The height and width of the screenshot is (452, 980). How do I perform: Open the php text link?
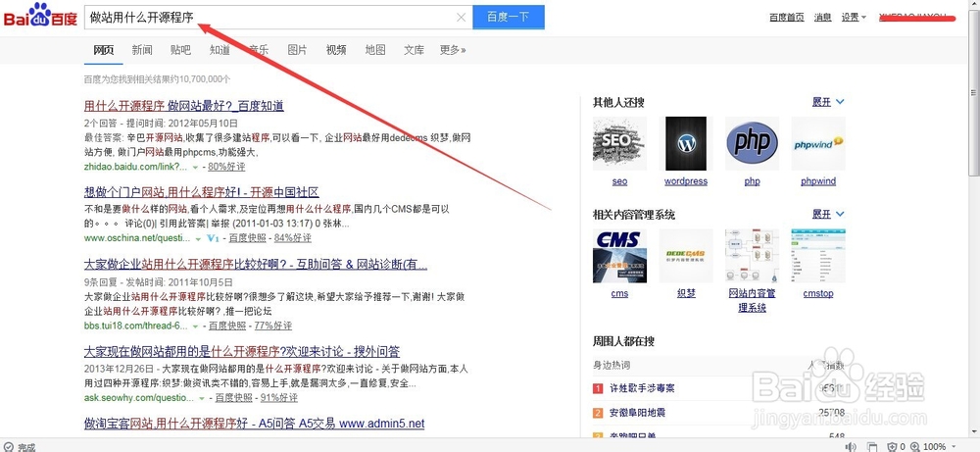752,181
